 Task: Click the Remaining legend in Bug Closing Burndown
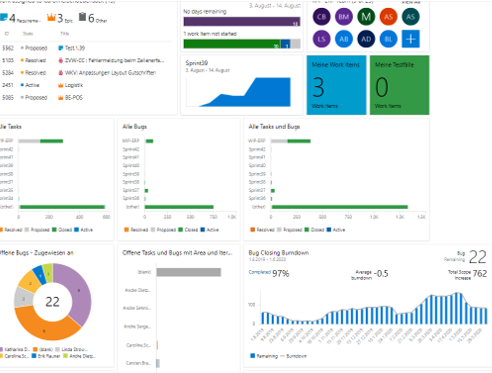tap(264, 356)
